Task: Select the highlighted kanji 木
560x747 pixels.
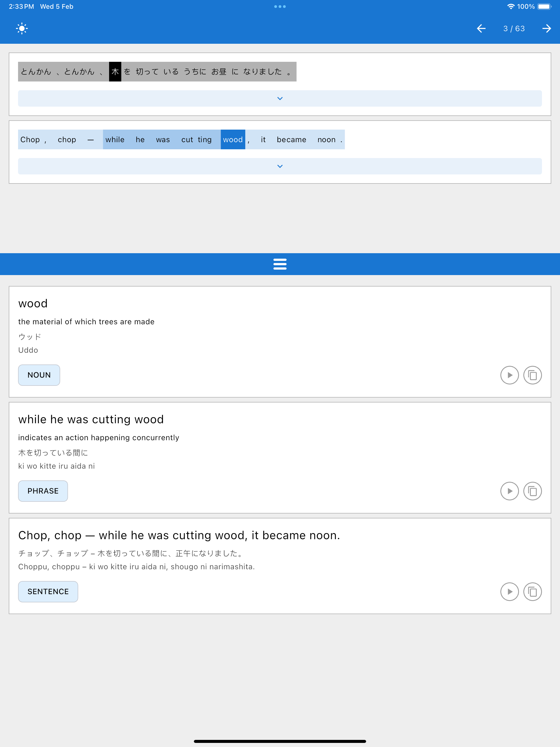Action: click(x=115, y=72)
